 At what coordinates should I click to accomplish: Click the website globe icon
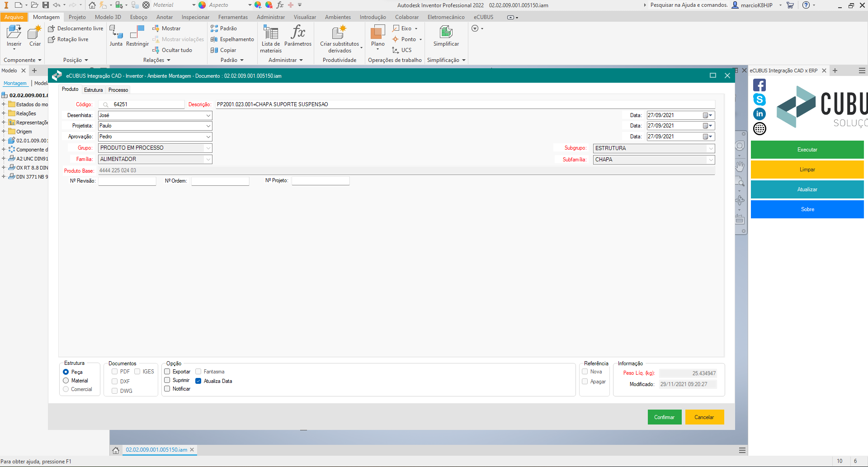pyautogui.click(x=759, y=129)
